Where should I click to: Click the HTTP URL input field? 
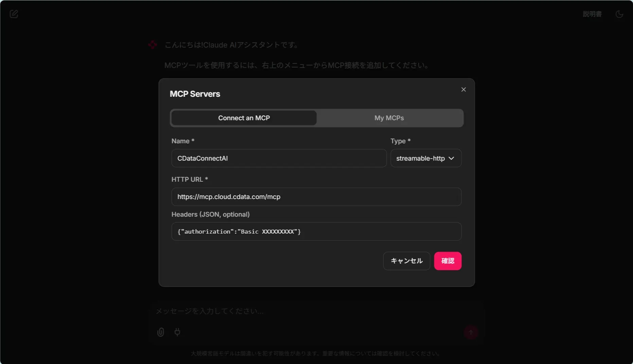(316, 197)
